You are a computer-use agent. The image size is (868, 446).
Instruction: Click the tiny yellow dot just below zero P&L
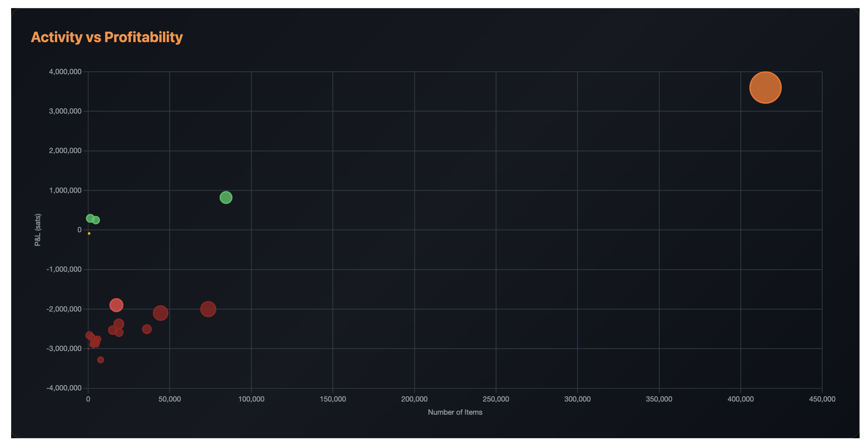tap(89, 233)
